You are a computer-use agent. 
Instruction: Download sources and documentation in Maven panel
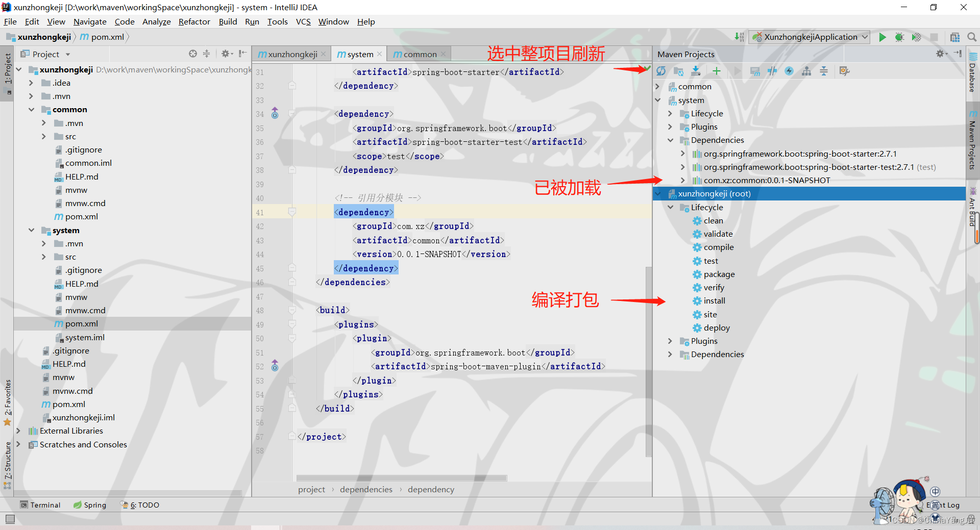click(696, 71)
